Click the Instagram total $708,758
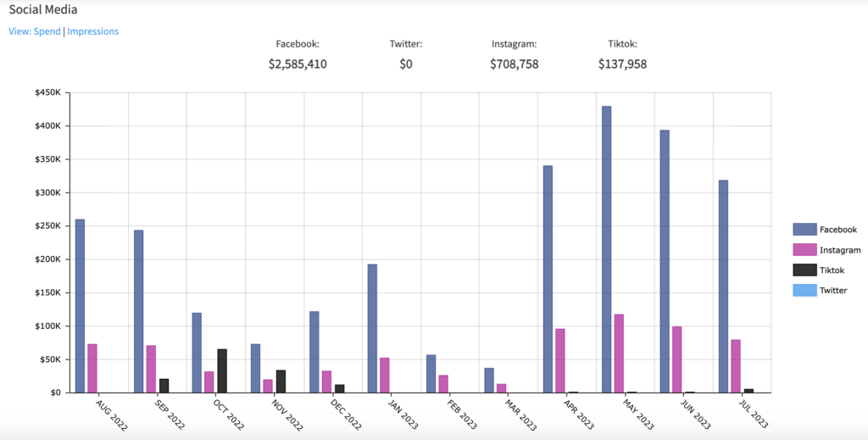This screenshot has height=440, width=868. point(515,64)
